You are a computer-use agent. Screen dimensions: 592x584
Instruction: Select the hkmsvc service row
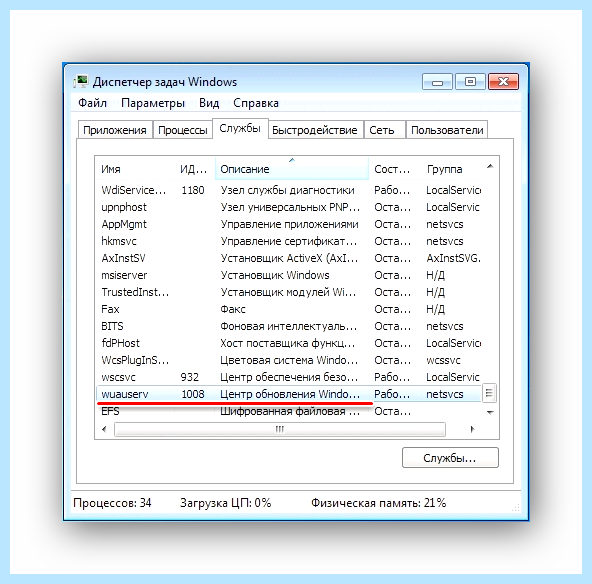pyautogui.click(x=289, y=241)
